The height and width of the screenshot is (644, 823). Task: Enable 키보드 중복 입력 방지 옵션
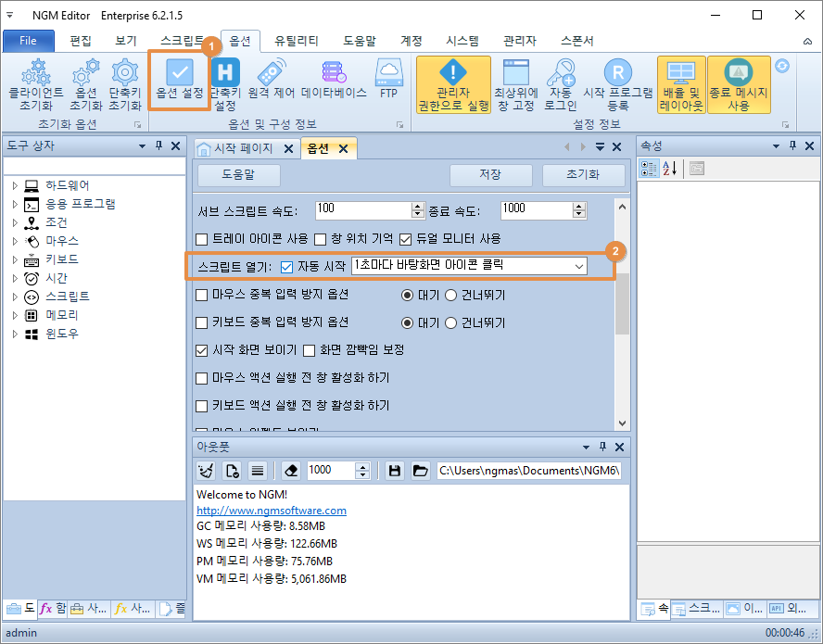[201, 322]
